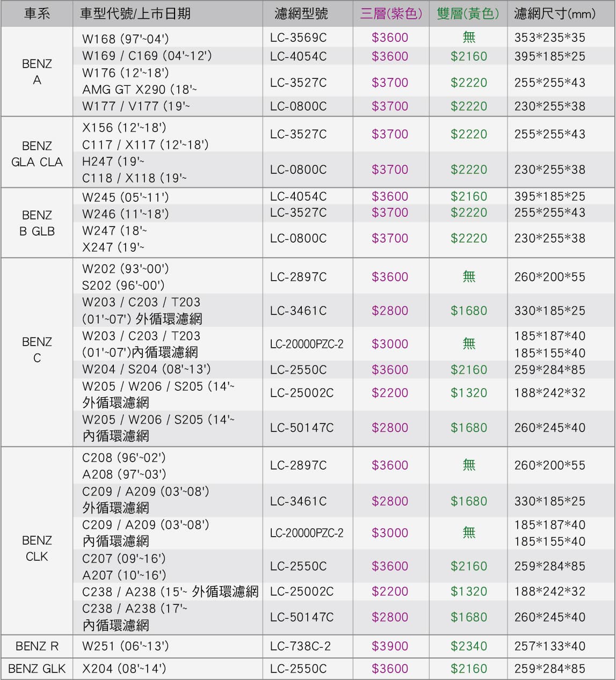Select LC-20000PZC-2 in BENZ CLK section
This screenshot has width=616, height=680.
pyautogui.click(x=307, y=533)
